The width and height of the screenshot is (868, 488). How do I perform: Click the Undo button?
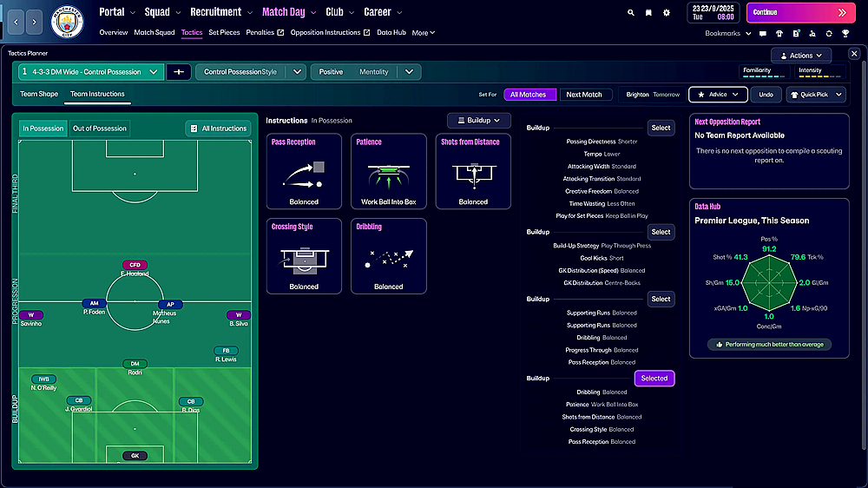(766, 95)
